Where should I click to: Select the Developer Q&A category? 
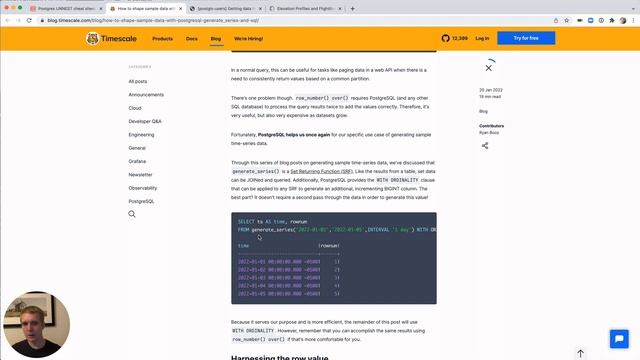145,121
